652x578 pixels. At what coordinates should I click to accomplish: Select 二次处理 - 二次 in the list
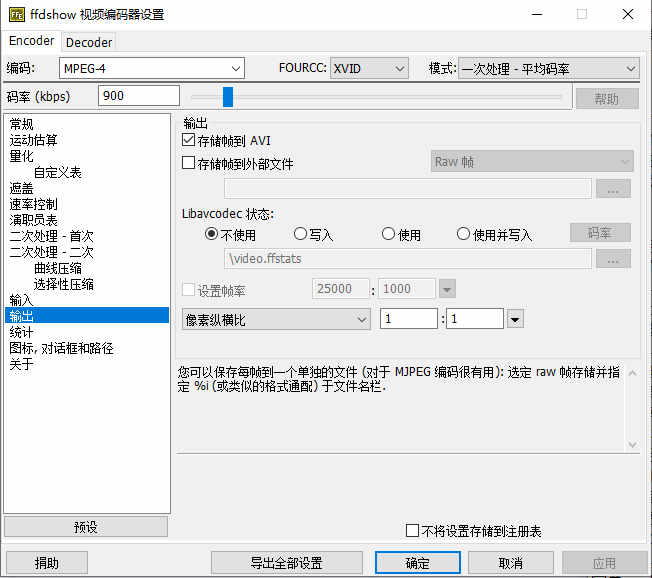[52, 252]
